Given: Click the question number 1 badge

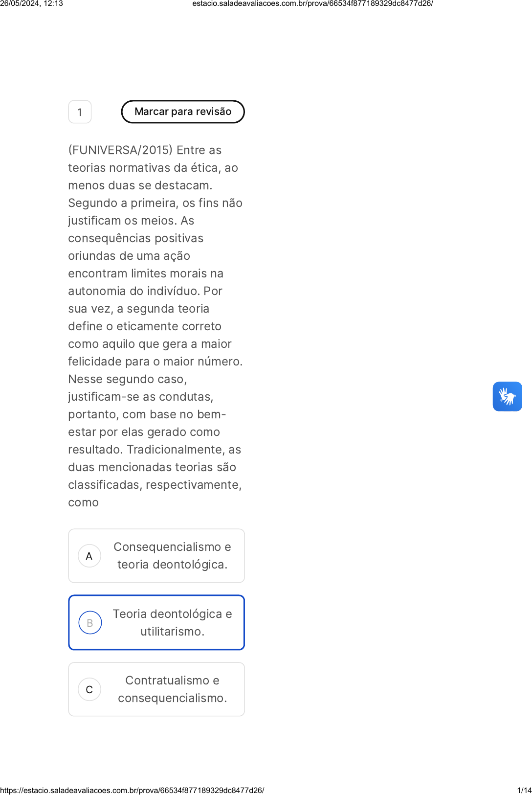Looking at the screenshot, I should coord(80,112).
